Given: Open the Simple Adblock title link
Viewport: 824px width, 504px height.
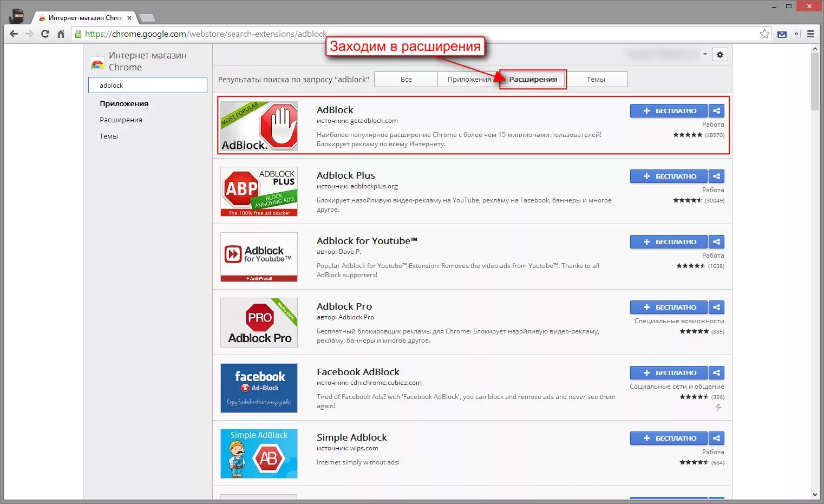Looking at the screenshot, I should [352, 437].
